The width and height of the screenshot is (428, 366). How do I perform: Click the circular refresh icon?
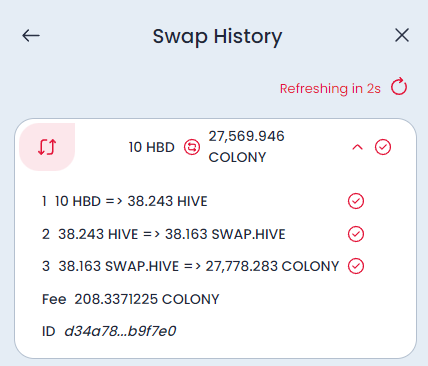coord(399,87)
